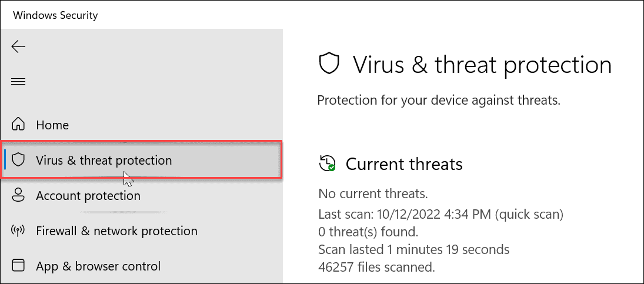The image size is (644, 284).
Task: Click the "No current threats." status text
Action: (x=373, y=193)
